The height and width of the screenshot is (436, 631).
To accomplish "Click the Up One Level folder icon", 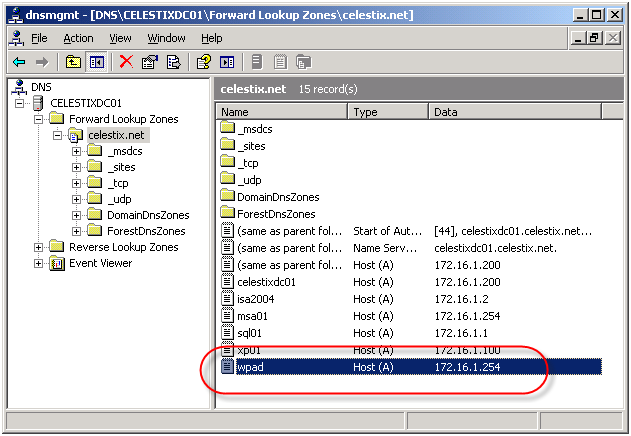I will (73, 62).
